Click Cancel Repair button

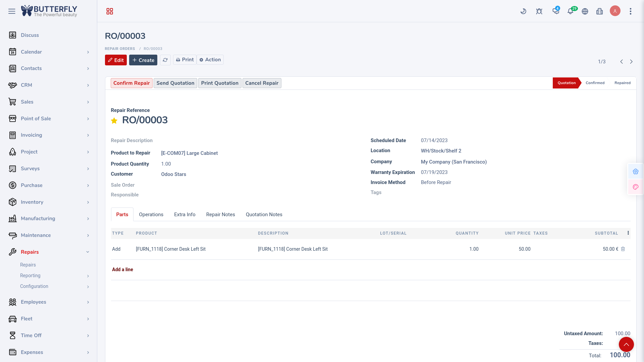pos(262,83)
